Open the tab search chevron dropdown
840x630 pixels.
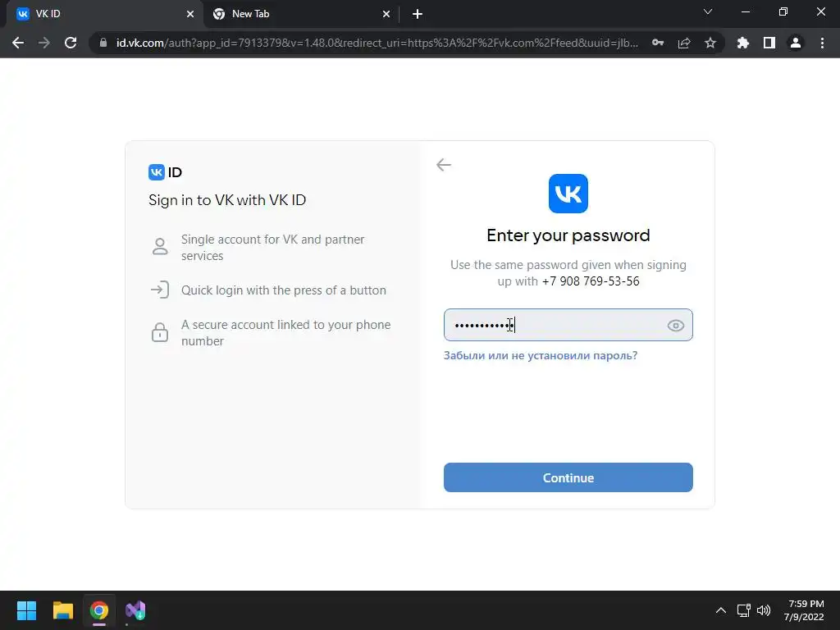[708, 11]
